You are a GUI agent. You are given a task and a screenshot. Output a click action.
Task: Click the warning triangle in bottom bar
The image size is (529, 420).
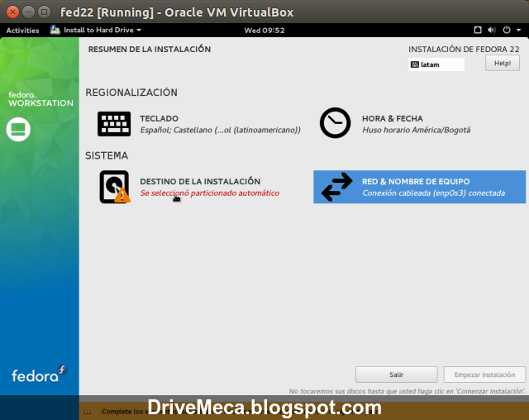88,411
